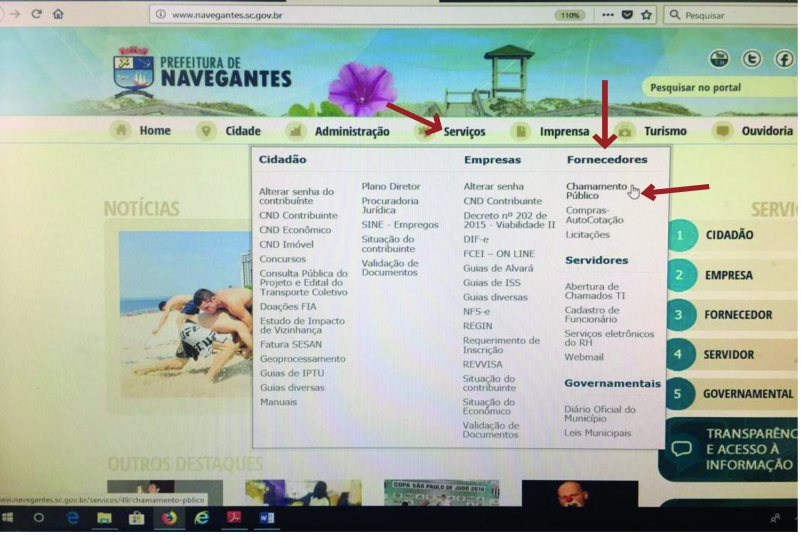The height and width of the screenshot is (535, 801).
Task: Open the Plano Diretor link
Action: click(x=391, y=187)
